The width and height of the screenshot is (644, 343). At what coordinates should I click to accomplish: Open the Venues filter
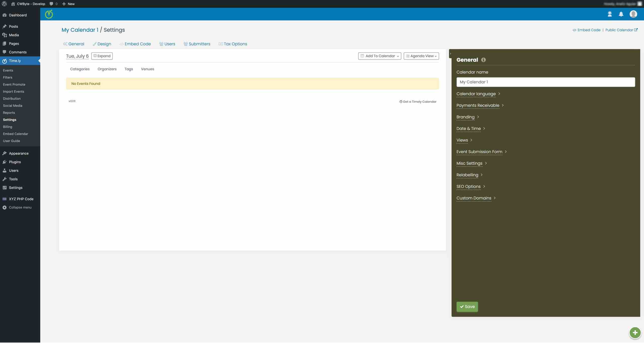147,69
